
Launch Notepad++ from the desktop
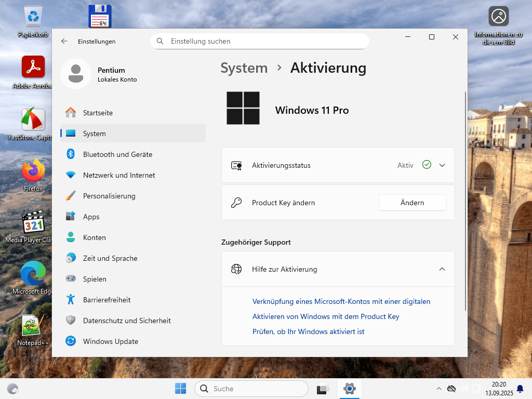[33, 330]
